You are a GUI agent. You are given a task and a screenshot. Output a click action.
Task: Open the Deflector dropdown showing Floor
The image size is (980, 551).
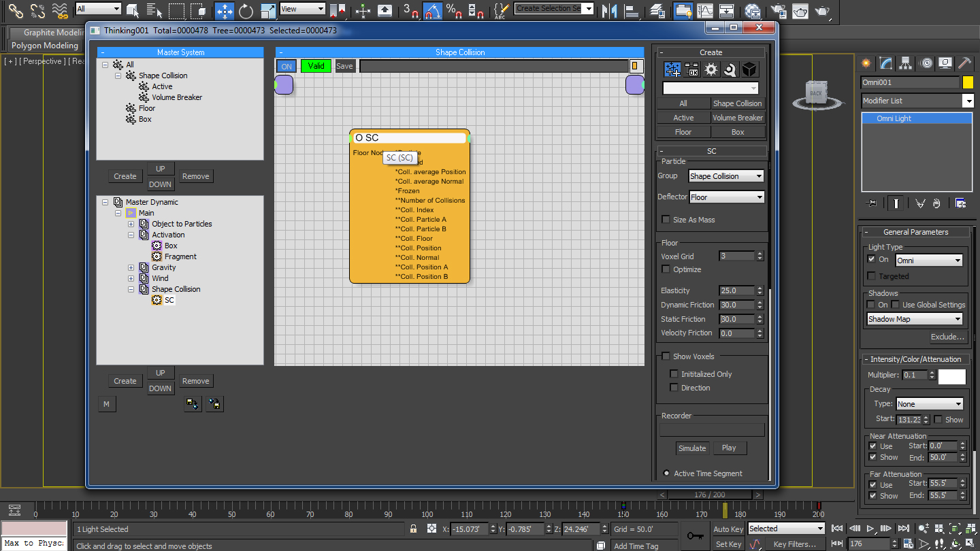(x=726, y=197)
